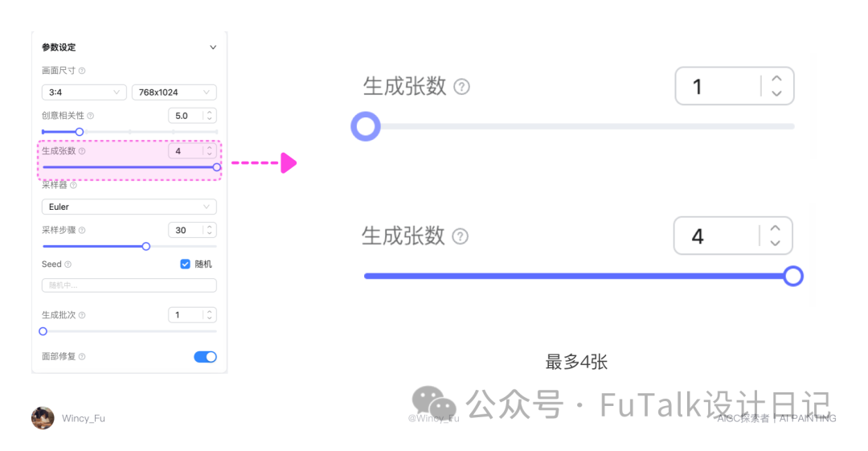Click the Wincy_Fu avatar image
The width and height of the screenshot is (868, 451).
43,418
